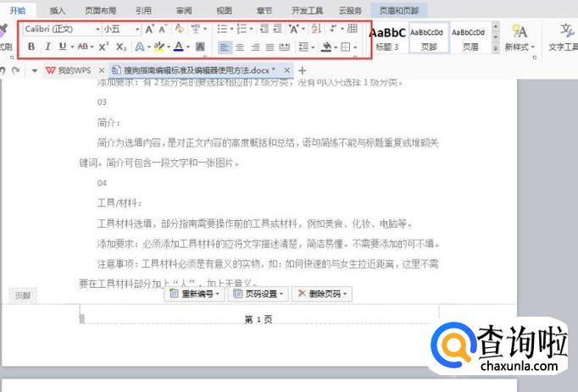The height and width of the screenshot is (392, 578).
Task: Click the show paragraph marks icon
Action: (334, 29)
